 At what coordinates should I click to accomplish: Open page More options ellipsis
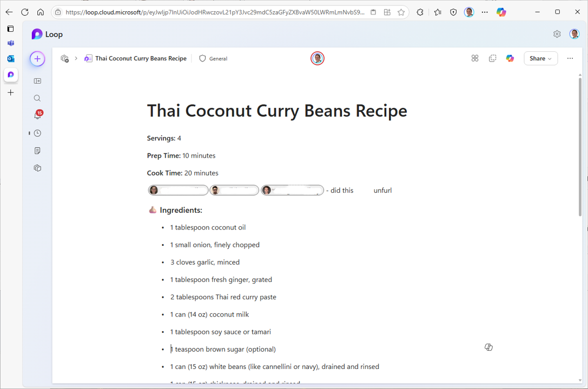[x=570, y=58]
